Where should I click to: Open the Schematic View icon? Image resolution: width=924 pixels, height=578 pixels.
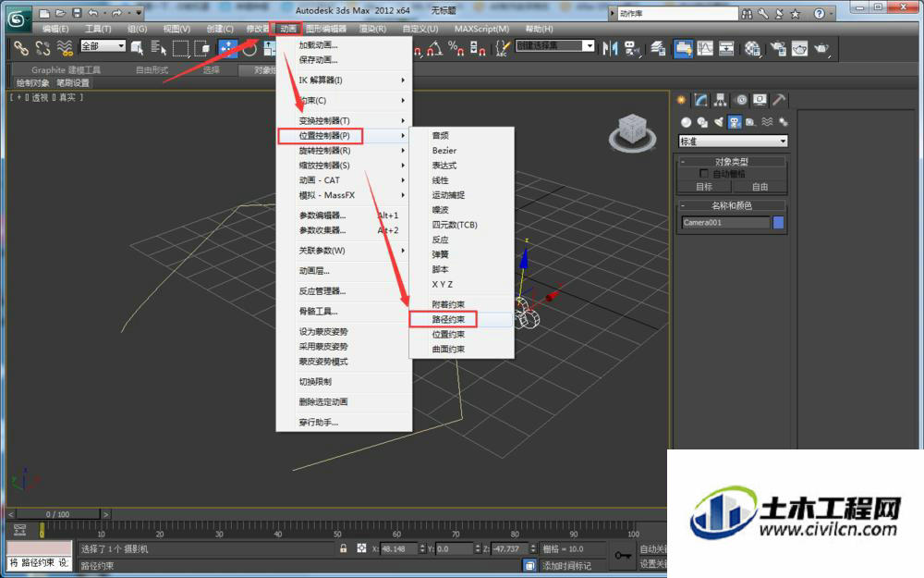coord(726,48)
